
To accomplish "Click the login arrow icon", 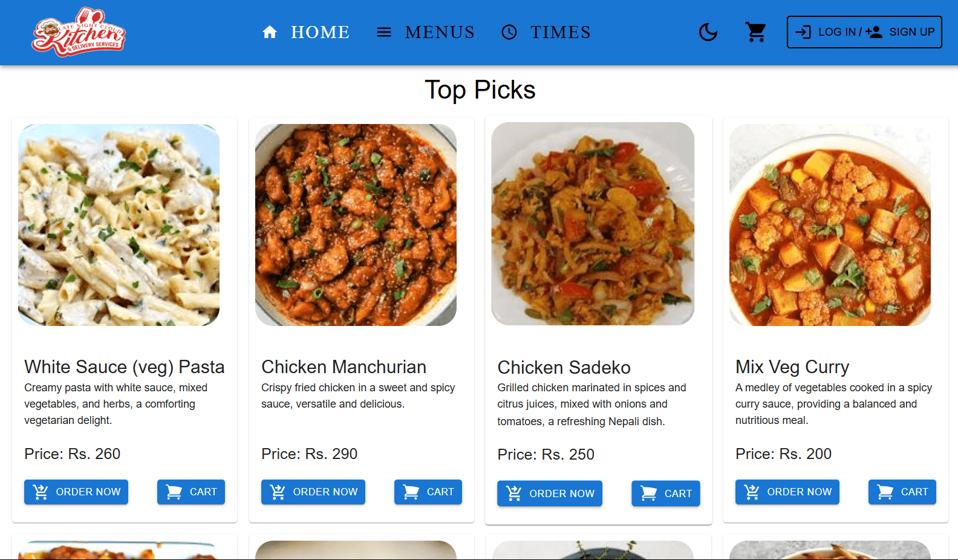I will tap(804, 32).
